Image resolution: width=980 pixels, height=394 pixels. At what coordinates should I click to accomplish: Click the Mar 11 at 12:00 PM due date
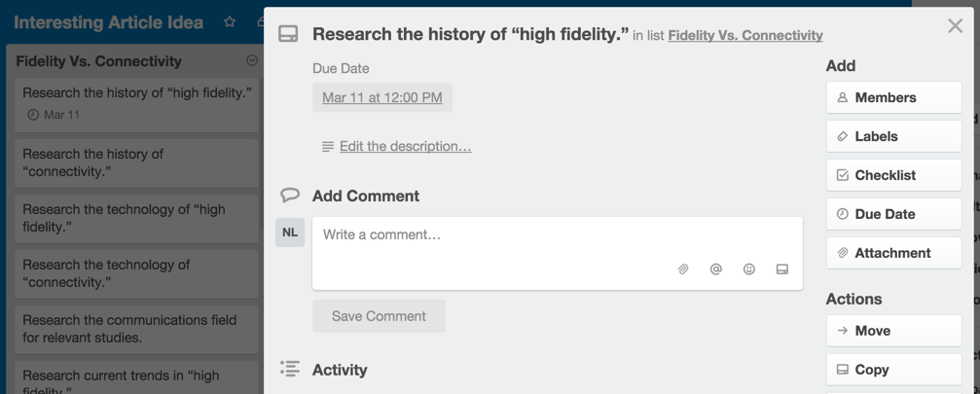coord(382,97)
